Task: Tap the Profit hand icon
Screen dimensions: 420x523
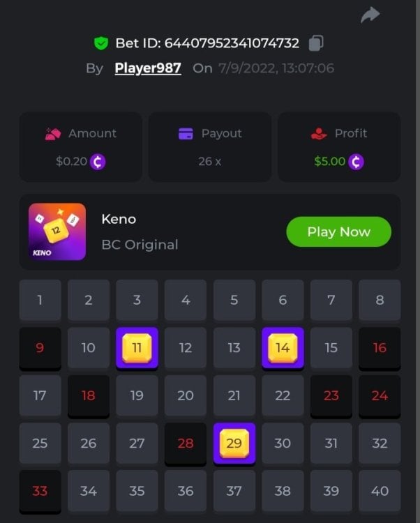Action: (x=319, y=134)
